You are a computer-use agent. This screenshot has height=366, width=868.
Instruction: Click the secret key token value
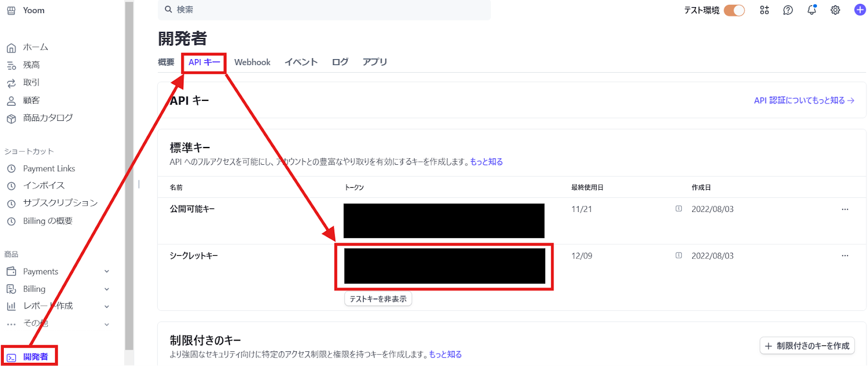[x=444, y=266]
